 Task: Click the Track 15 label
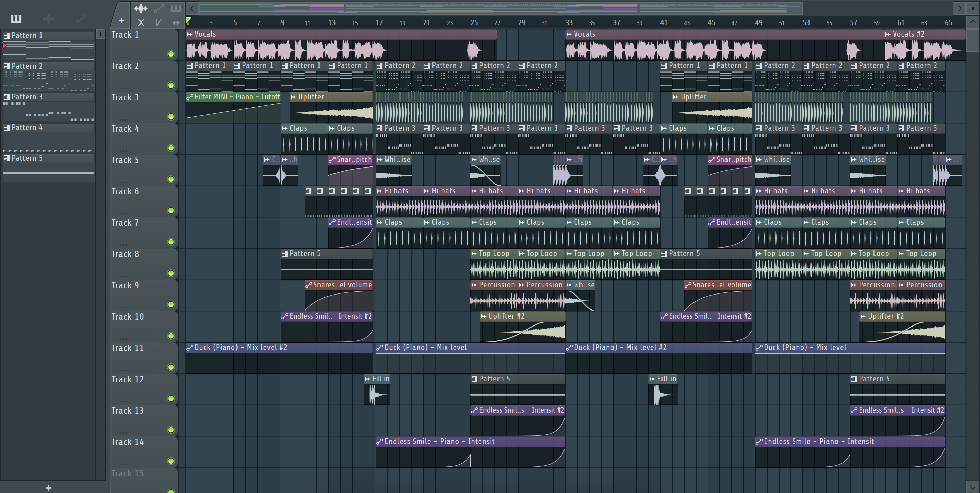tap(128, 473)
